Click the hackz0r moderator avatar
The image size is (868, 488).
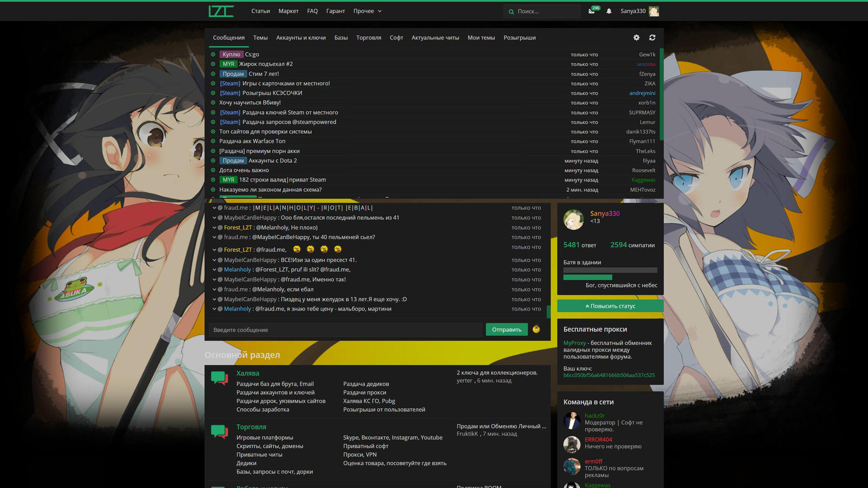point(572,421)
